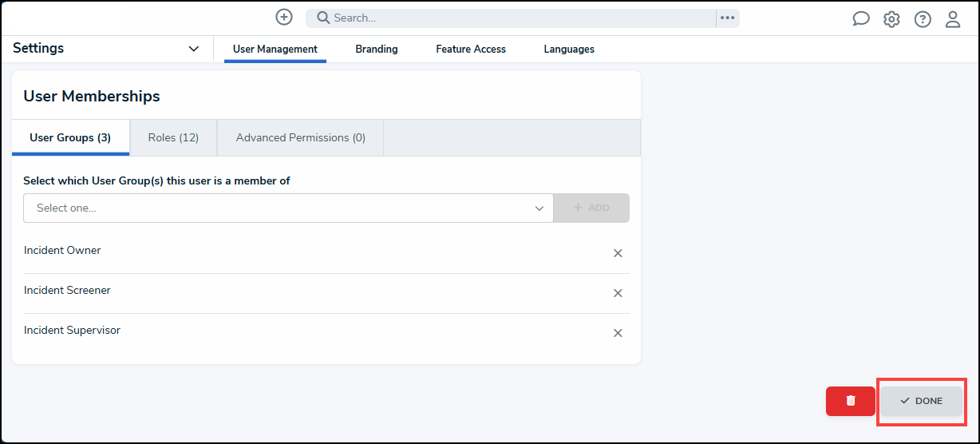
Task: Click the plus circle create icon
Action: [x=284, y=17]
